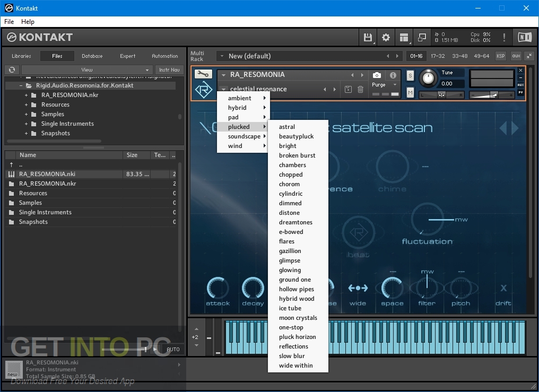This screenshot has width=539, height=392.
Task: Click the Rigid Audio diamond logo
Action: point(204,89)
